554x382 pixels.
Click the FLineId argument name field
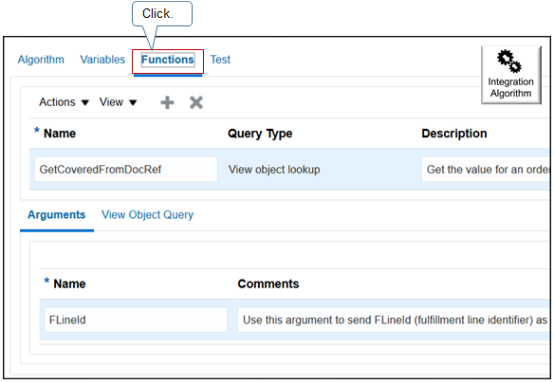[136, 320]
